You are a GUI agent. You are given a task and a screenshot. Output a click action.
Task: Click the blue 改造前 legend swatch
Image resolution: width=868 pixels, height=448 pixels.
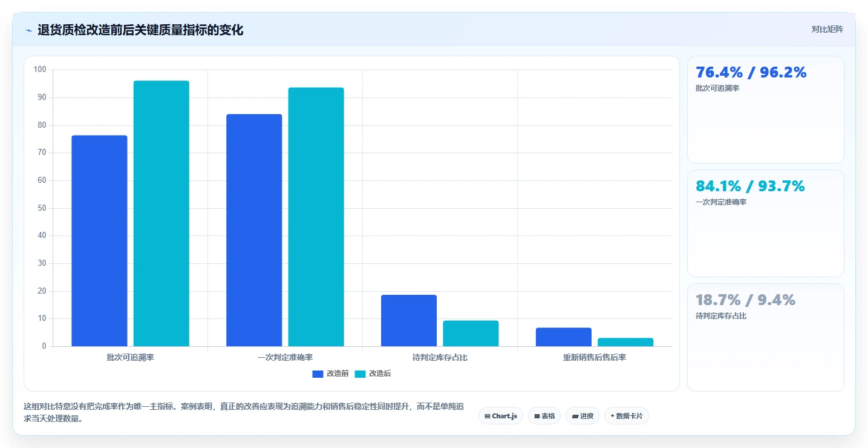coord(318,374)
